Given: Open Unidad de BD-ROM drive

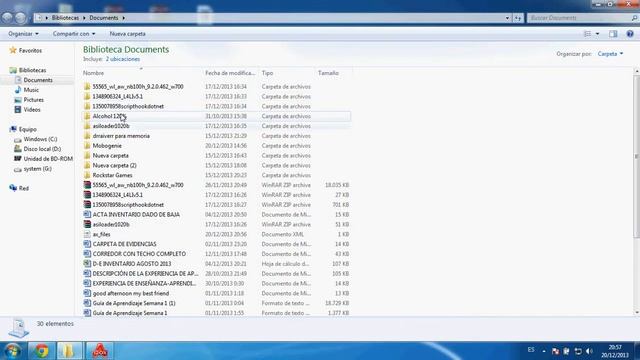Looking at the screenshot, I should point(48,159).
